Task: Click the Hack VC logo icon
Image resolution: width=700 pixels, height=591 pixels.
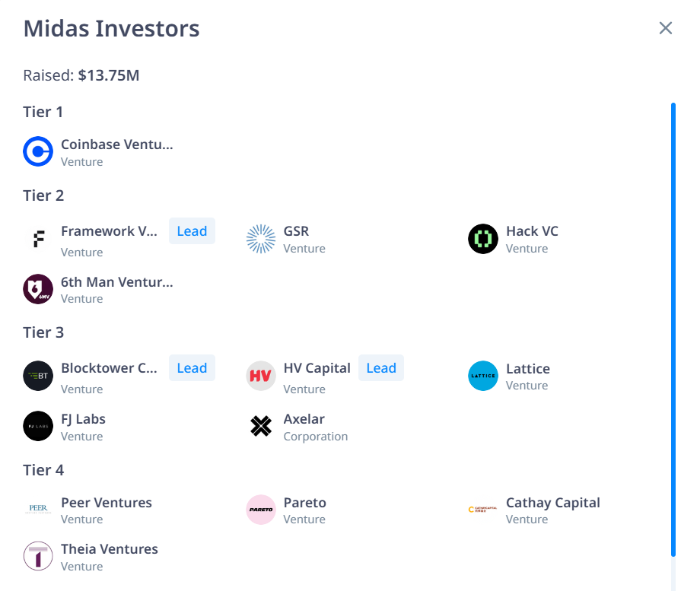Action: click(x=483, y=239)
